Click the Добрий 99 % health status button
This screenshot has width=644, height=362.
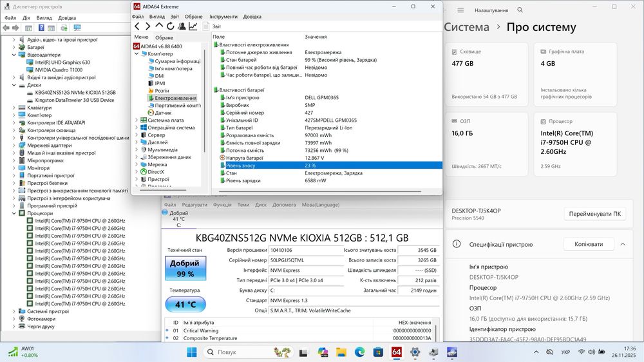coord(185,269)
